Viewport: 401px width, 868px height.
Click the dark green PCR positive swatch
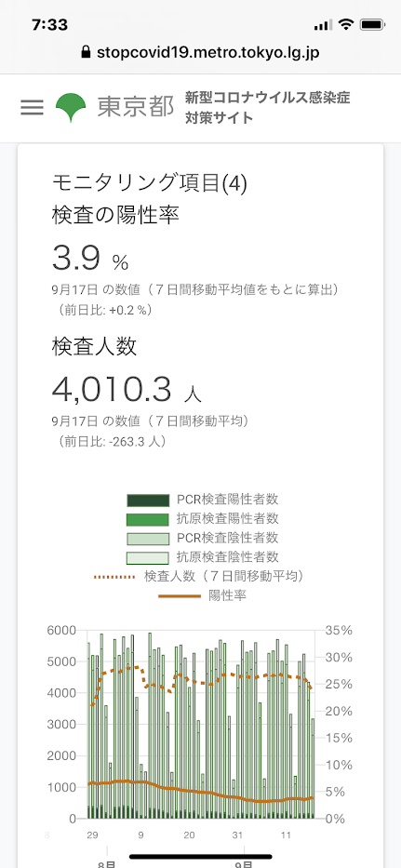(148, 501)
